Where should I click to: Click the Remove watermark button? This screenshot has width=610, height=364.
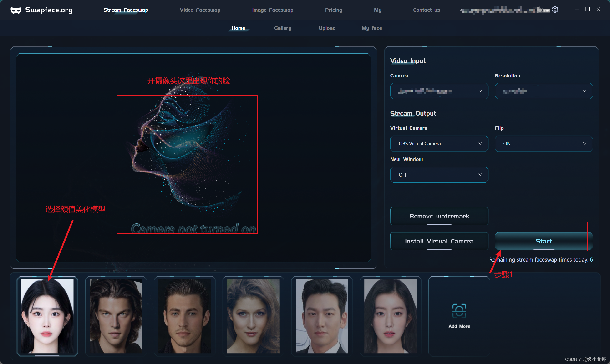pyautogui.click(x=439, y=216)
